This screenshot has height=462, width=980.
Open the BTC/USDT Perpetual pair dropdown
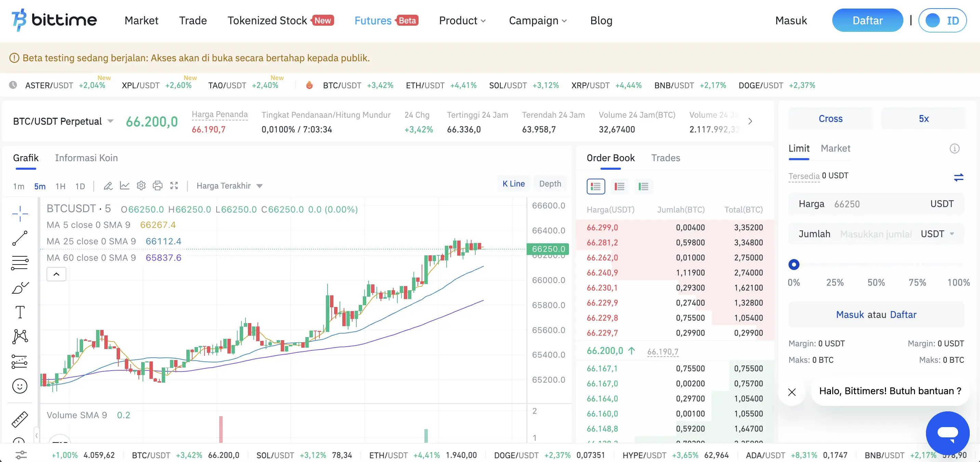[x=64, y=121]
